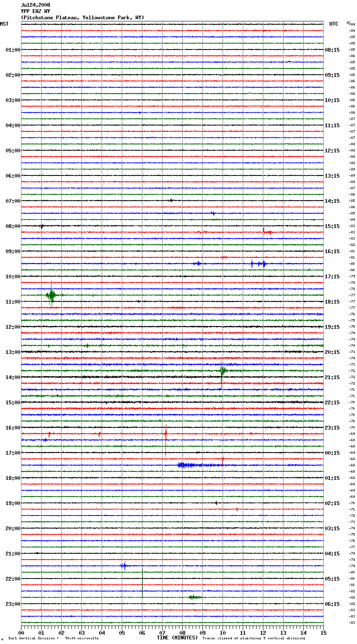Screen dimensions: 357x644
Task: Click the 20:15 UTC time label
Action: 332,352
